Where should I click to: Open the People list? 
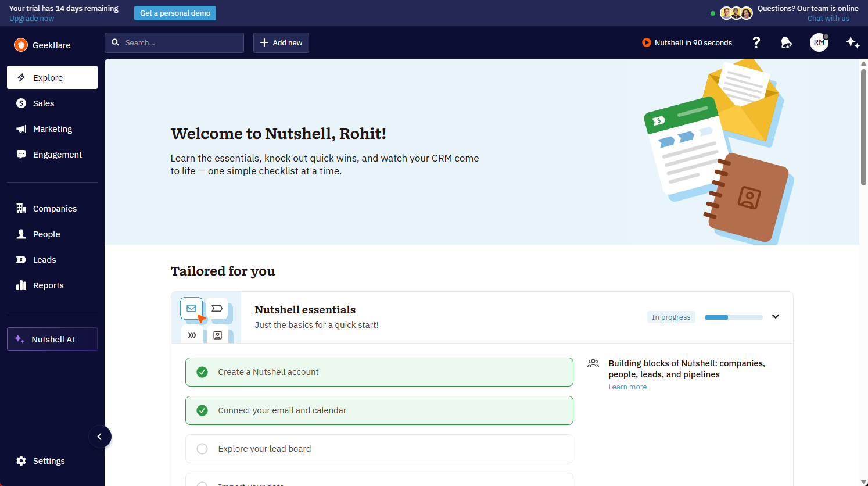[x=52, y=234]
